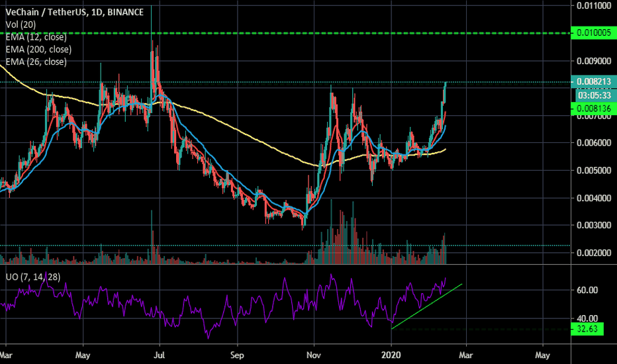Select the EMA (26, close) indicator label
The height and width of the screenshot is (364, 617).
pyautogui.click(x=36, y=62)
